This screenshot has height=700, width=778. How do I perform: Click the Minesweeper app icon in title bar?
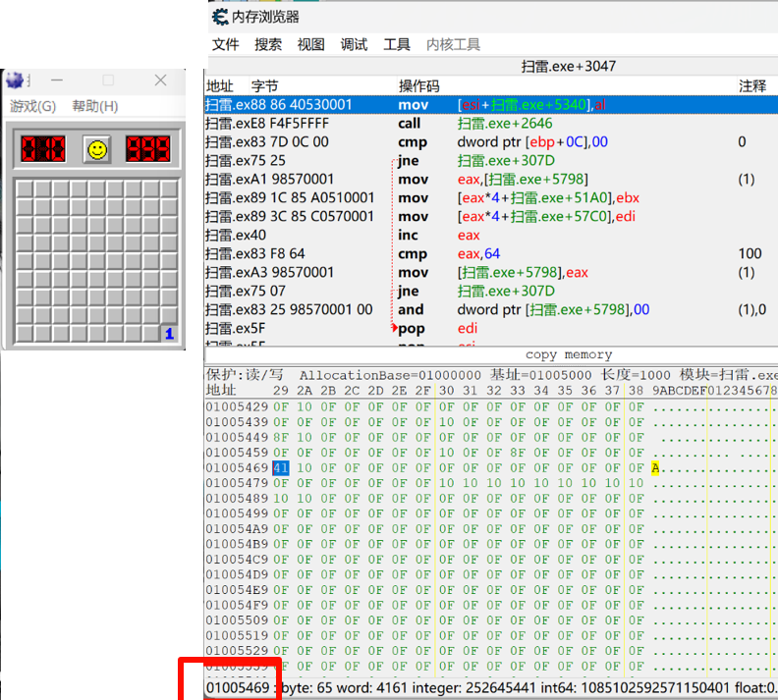[15, 81]
